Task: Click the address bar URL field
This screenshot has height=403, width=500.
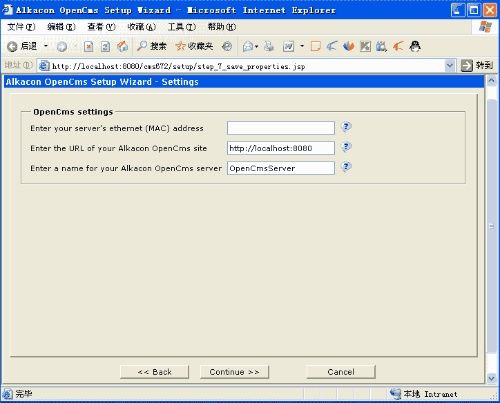Action: [x=247, y=66]
